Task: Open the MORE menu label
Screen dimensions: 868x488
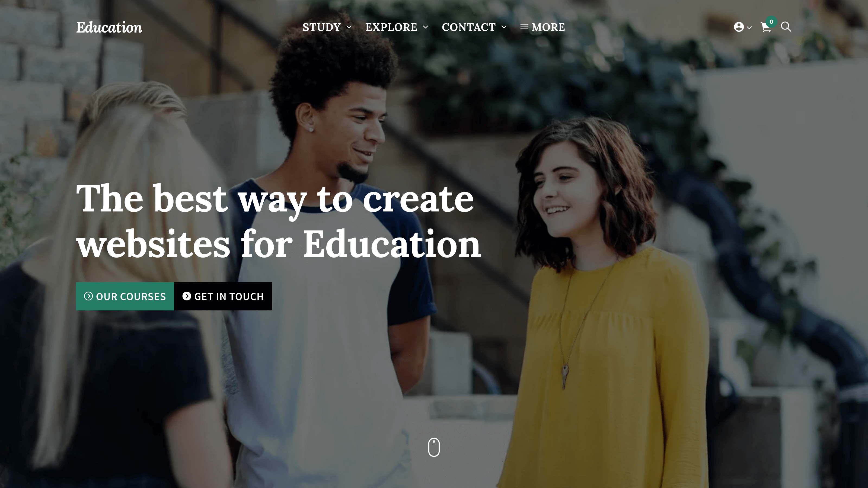Action: click(x=548, y=27)
